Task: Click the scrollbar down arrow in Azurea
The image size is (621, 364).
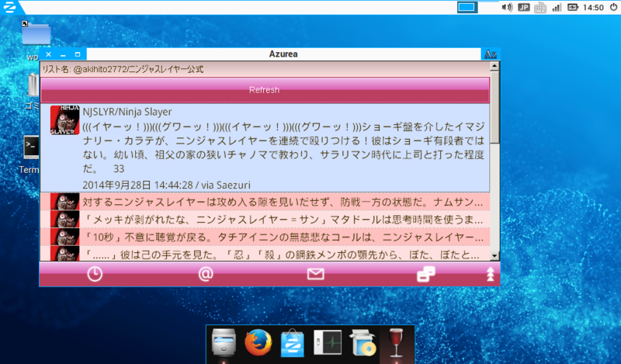Action: coord(494,256)
